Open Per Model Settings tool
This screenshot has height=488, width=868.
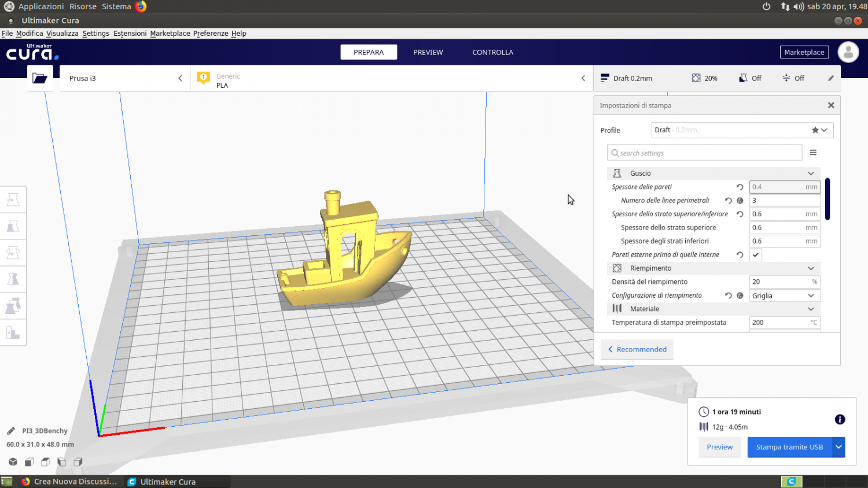tap(13, 306)
